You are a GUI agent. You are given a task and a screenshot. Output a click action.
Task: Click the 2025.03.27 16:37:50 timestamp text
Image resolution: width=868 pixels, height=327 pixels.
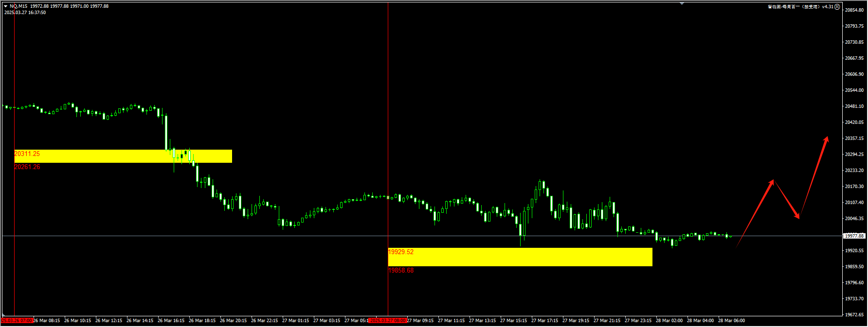[x=25, y=13]
